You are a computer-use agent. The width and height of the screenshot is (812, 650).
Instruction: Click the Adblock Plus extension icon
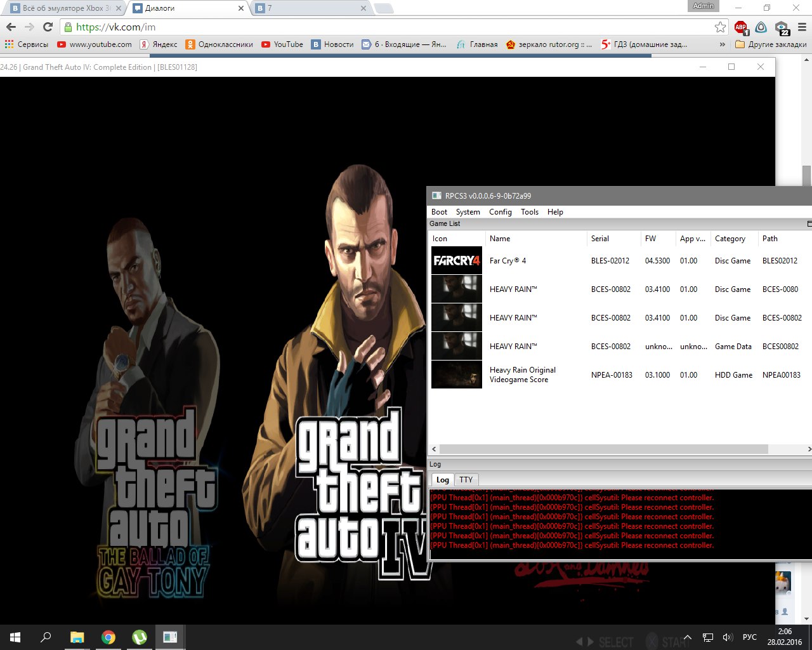[x=740, y=27]
